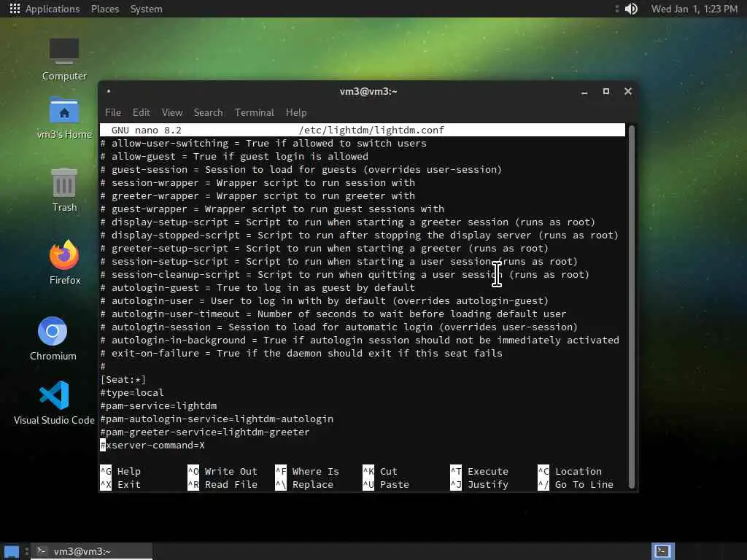
Task: Click the display-stopped-script comment line
Action: coord(360,236)
